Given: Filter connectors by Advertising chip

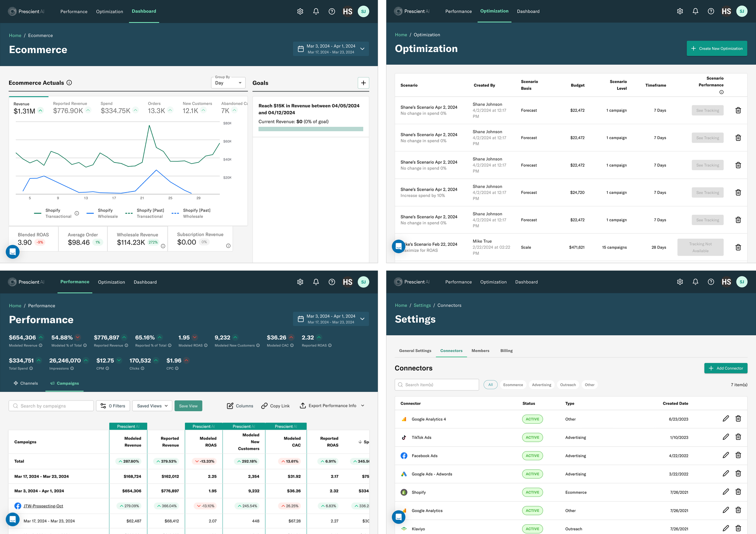Looking at the screenshot, I should tap(541, 385).
